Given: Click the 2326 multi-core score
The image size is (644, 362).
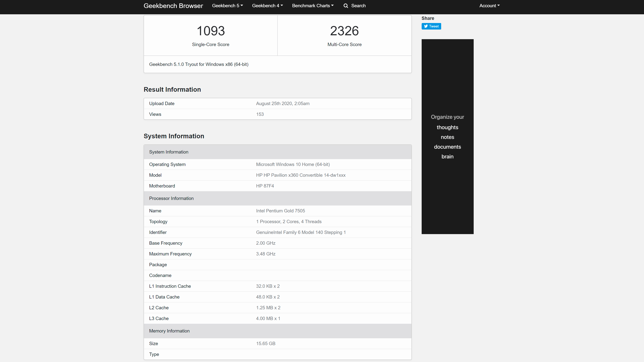Looking at the screenshot, I should click(344, 31).
